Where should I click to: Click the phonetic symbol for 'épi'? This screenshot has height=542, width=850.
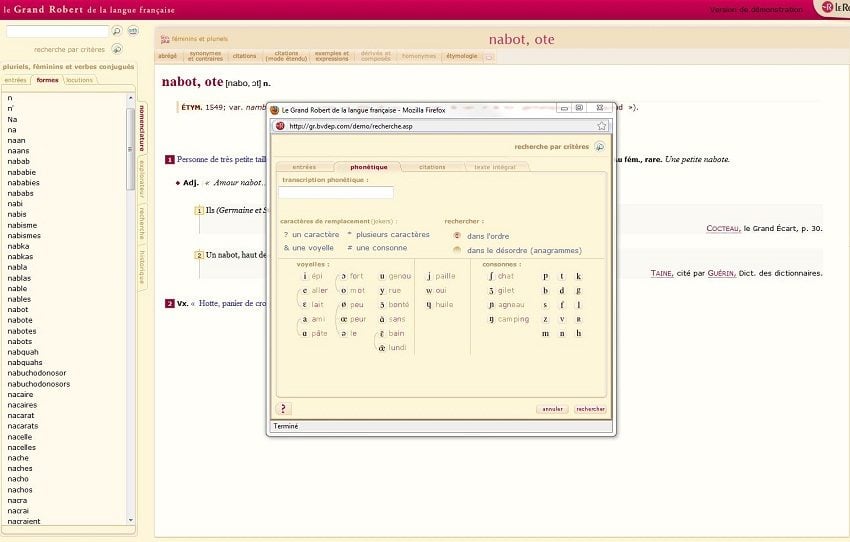click(x=305, y=276)
